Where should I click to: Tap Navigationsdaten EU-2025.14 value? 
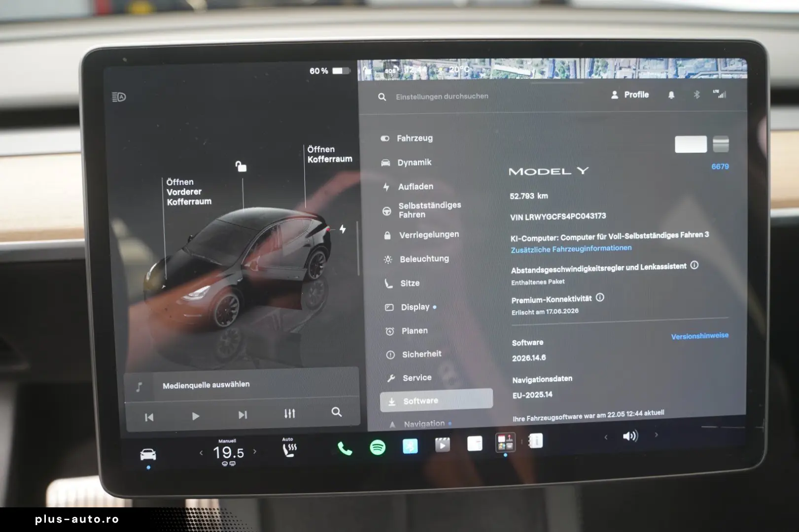[532, 395]
